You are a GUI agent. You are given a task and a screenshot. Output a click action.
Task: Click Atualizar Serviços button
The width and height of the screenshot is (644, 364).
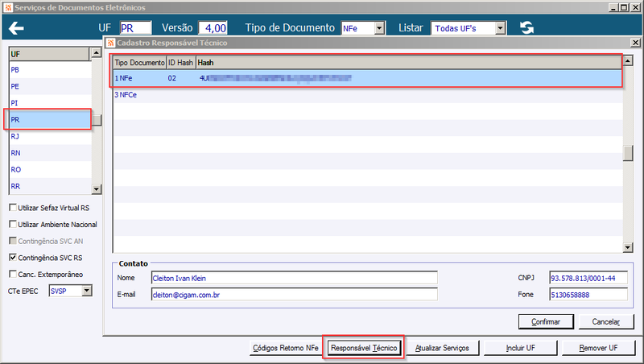pos(442,348)
